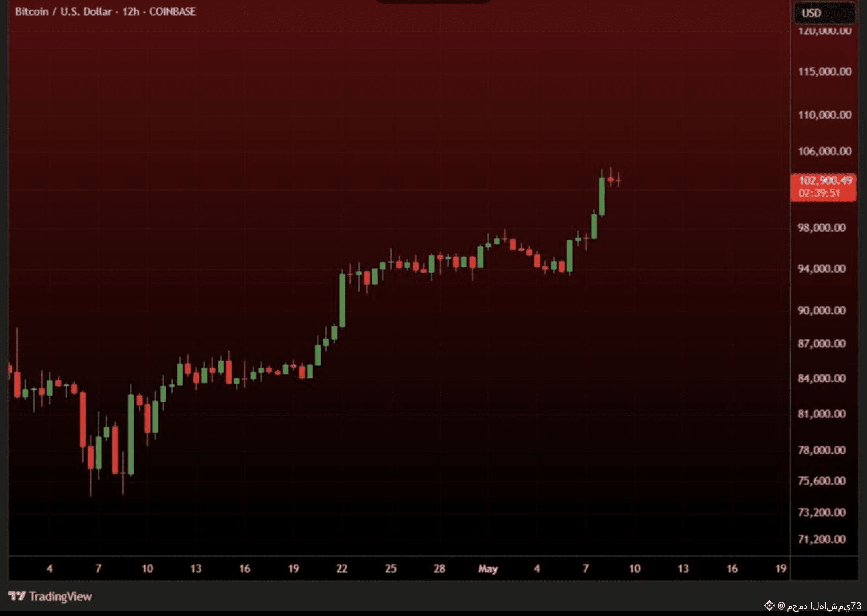Click the 90,000.00 price axis label
The width and height of the screenshot is (867, 616).
822,310
